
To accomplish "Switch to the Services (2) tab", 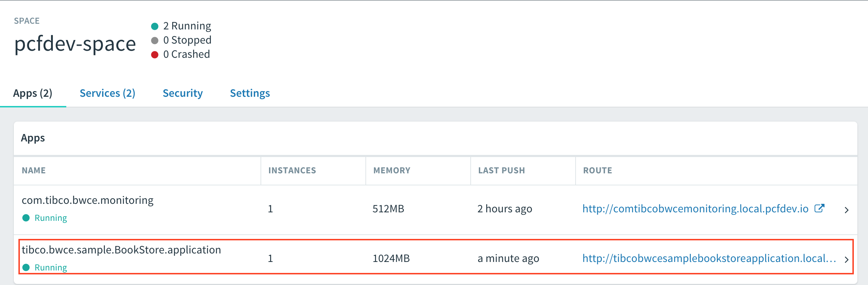I will point(107,93).
